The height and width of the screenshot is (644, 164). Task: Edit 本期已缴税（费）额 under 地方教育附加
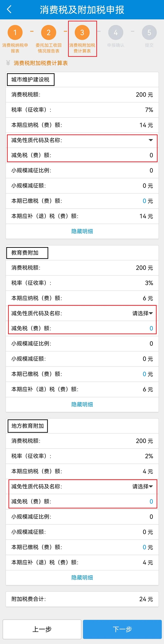click(144, 547)
